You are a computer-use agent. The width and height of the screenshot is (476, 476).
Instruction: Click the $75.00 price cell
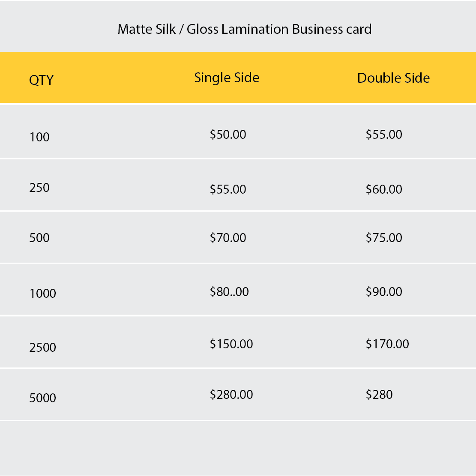384,238
